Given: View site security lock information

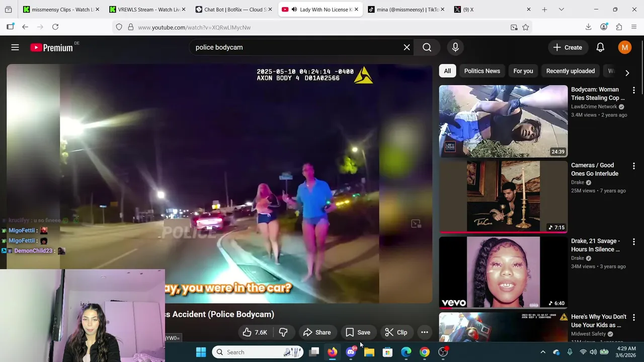Looking at the screenshot, I should coord(130,27).
